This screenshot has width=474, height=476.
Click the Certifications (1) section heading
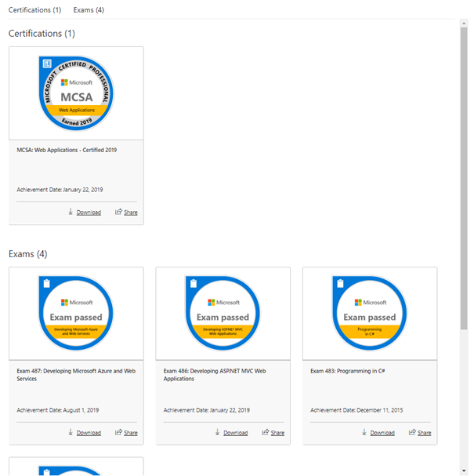tap(42, 34)
